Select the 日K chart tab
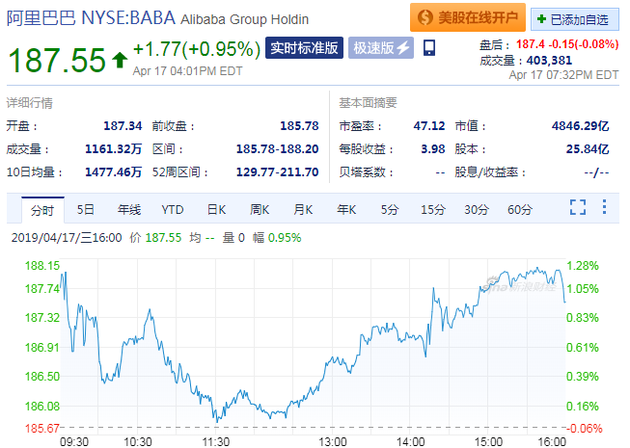630x448 pixels. tap(216, 209)
